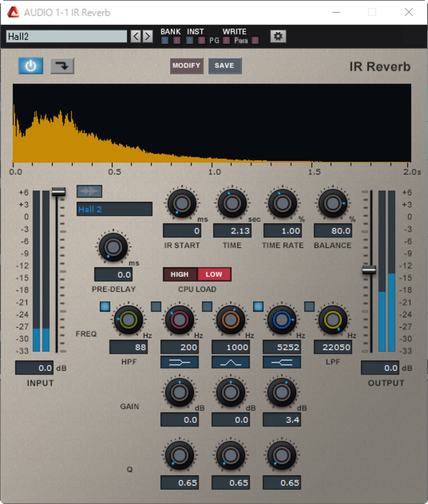Screen dimensions: 428x504
Task: Click the IR START knob
Action: pyautogui.click(x=182, y=203)
